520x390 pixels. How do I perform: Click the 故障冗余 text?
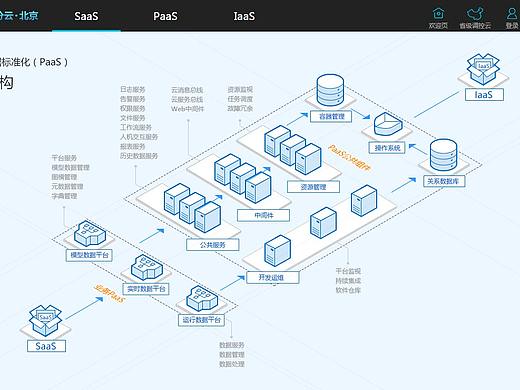click(x=240, y=108)
